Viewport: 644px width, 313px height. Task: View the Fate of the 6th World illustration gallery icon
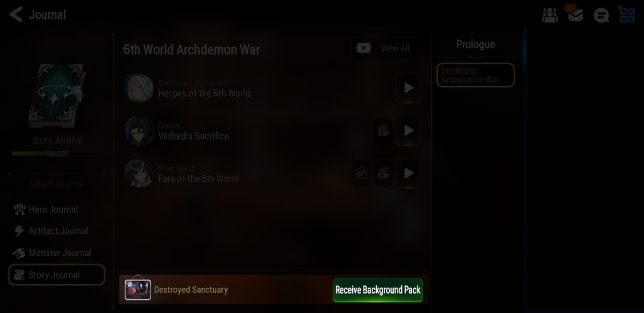pyautogui.click(x=362, y=173)
